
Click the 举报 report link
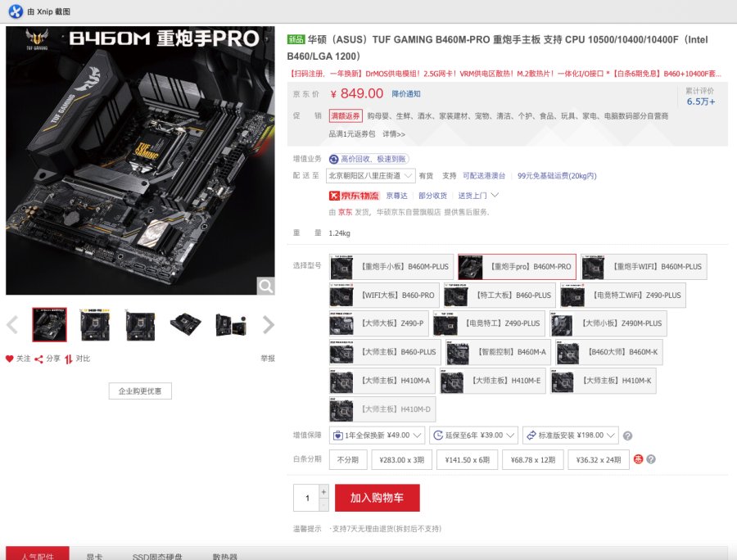click(268, 359)
